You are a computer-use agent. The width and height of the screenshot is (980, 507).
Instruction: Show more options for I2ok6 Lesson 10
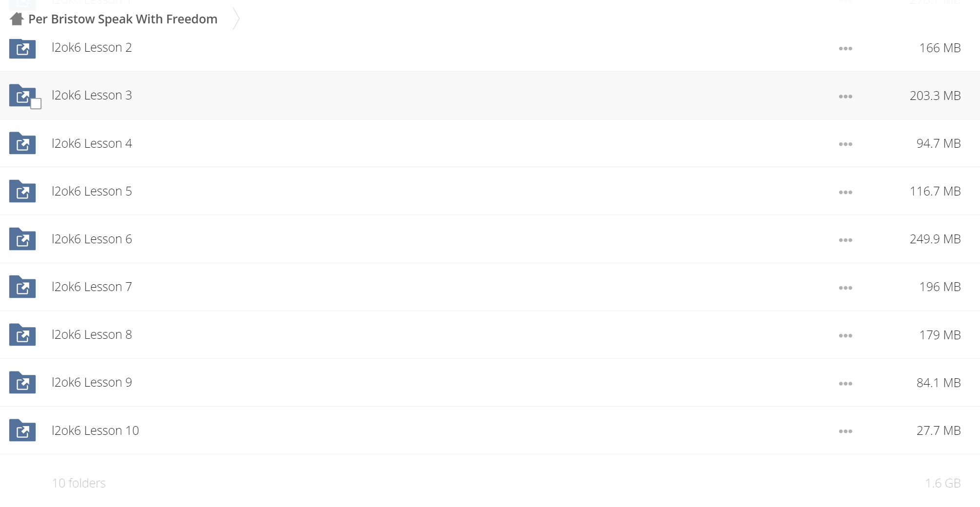(845, 431)
